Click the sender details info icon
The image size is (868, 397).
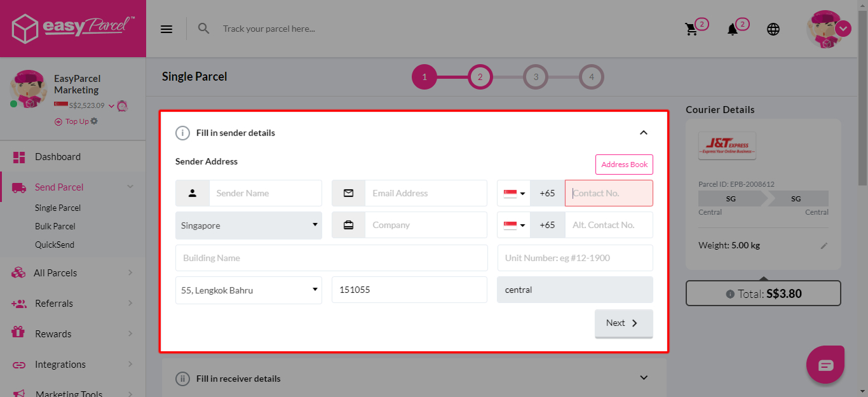click(182, 133)
